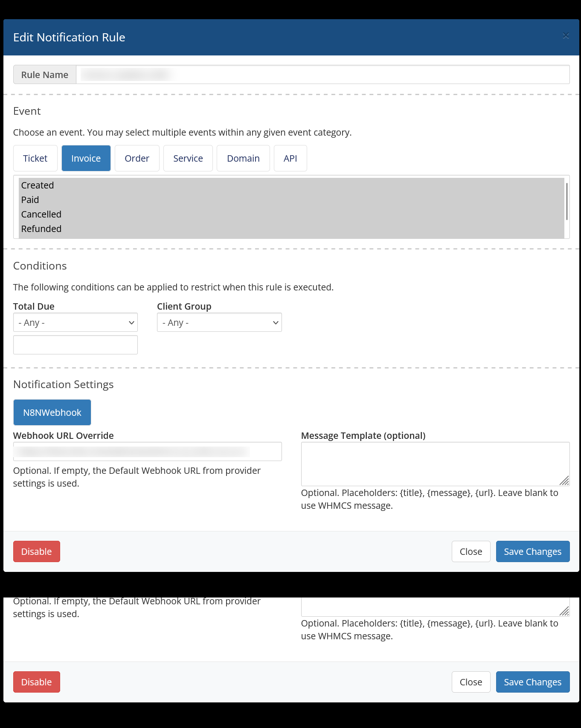Choose the Paid event in the list

pos(30,200)
